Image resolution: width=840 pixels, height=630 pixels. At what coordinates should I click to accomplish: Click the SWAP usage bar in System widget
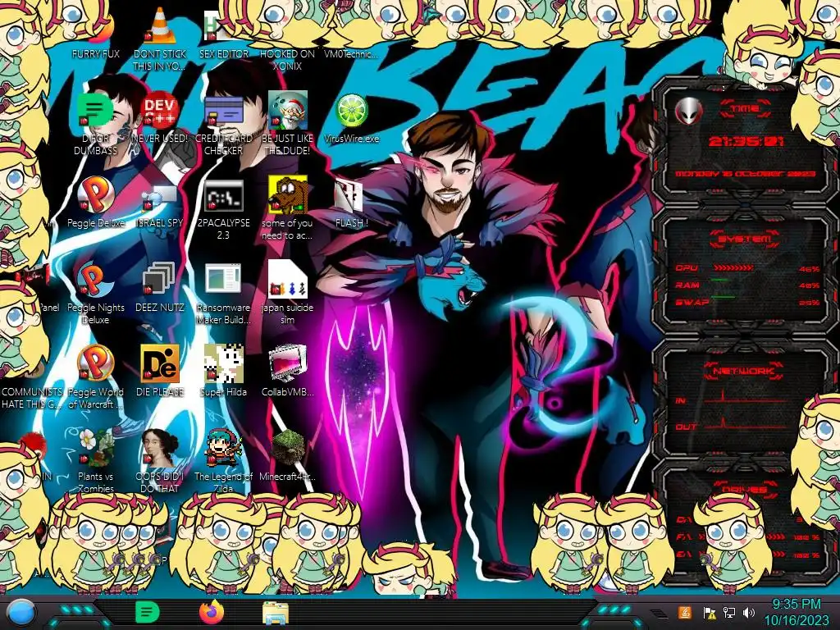point(722,296)
